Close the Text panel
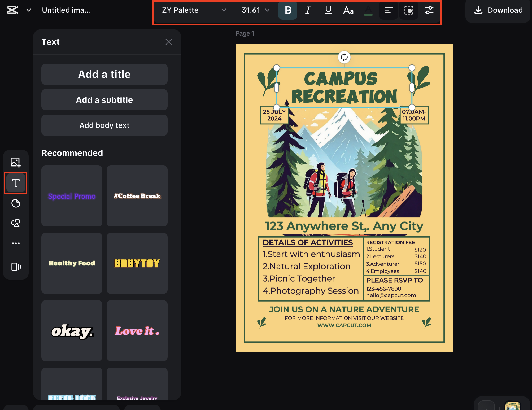The width and height of the screenshot is (532, 410). pos(169,42)
